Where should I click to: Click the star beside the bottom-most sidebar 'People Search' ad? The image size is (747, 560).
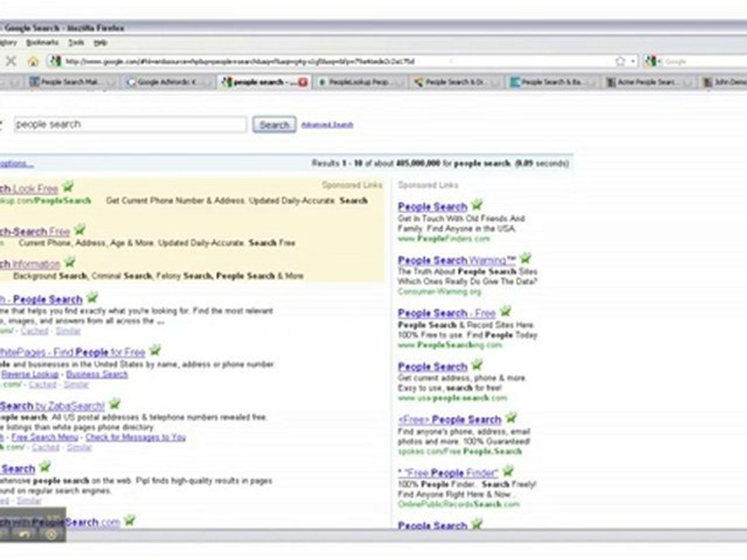(477, 524)
